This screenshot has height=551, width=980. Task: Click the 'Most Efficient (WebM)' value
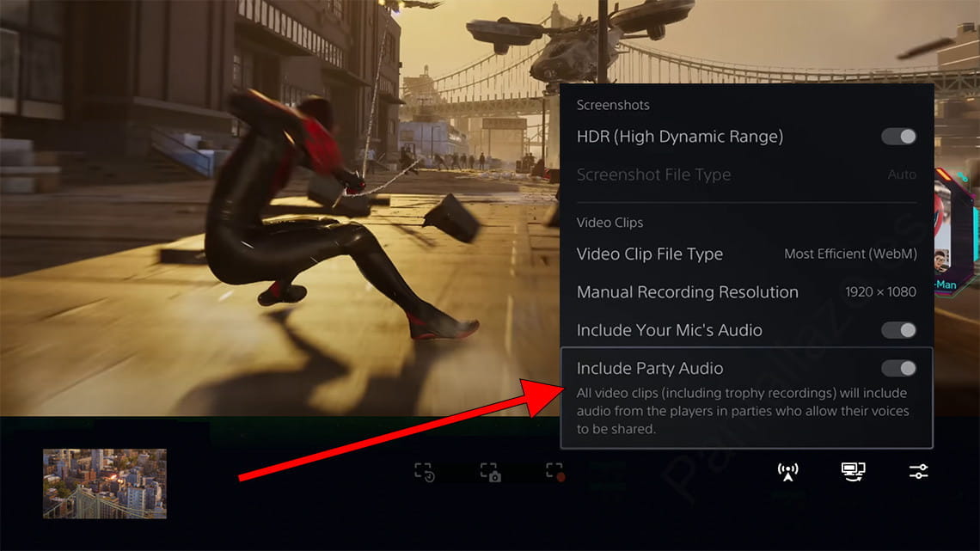(850, 254)
